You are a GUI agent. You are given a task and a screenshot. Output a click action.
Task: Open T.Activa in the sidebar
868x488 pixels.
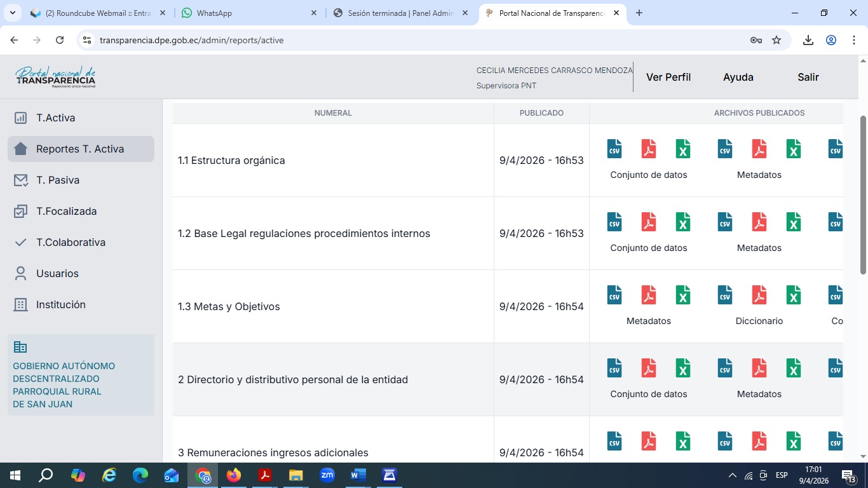pyautogui.click(x=55, y=118)
